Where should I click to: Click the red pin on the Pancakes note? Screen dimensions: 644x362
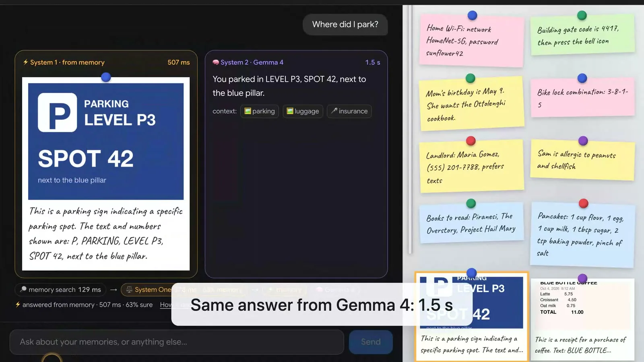(x=583, y=204)
